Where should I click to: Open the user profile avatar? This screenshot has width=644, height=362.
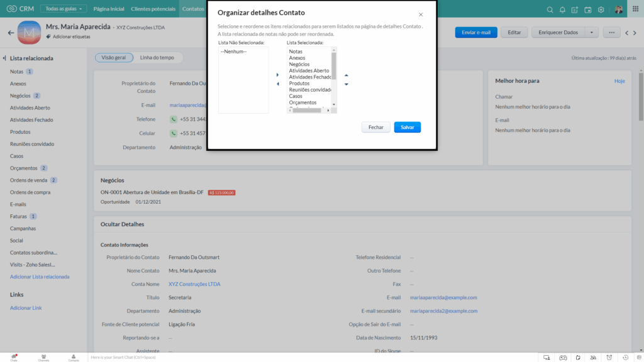click(x=619, y=9)
